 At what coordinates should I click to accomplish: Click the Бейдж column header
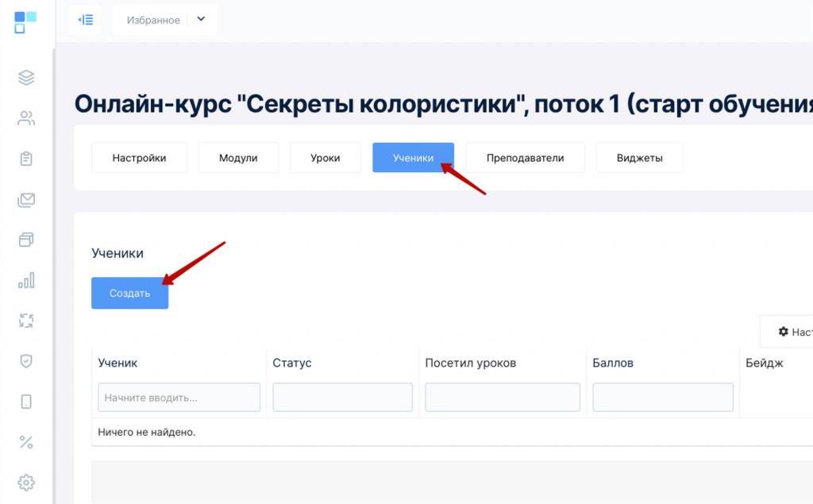[x=765, y=363]
